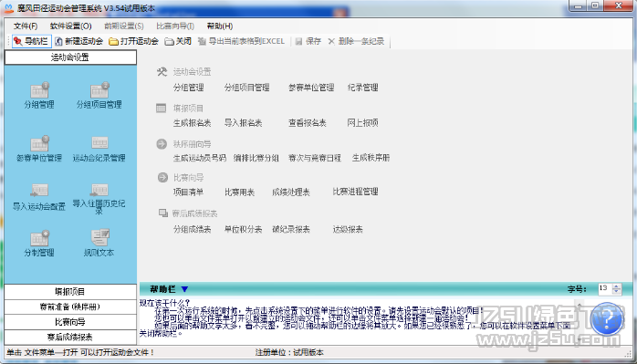Screen dimensions: 637x364
Task: Click the 成绩处理表 link
Action: coord(291,192)
